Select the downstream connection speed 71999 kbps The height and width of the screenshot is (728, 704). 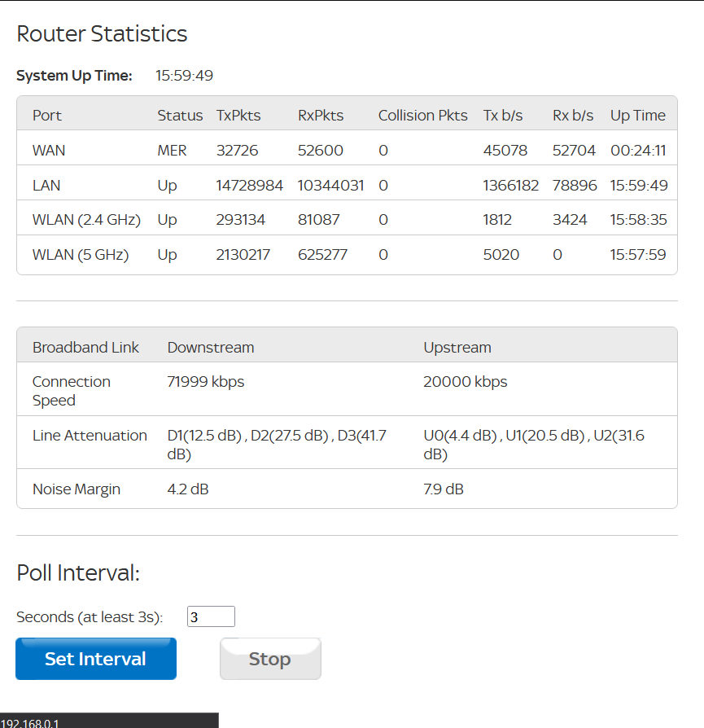(206, 382)
